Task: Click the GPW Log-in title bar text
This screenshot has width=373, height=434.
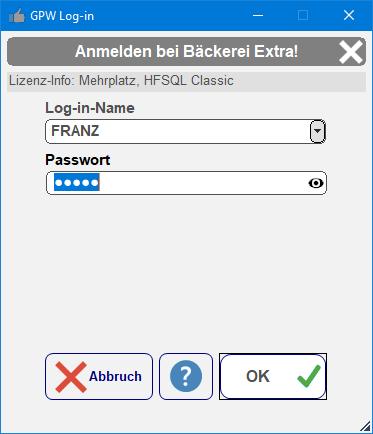Action: click(62, 16)
